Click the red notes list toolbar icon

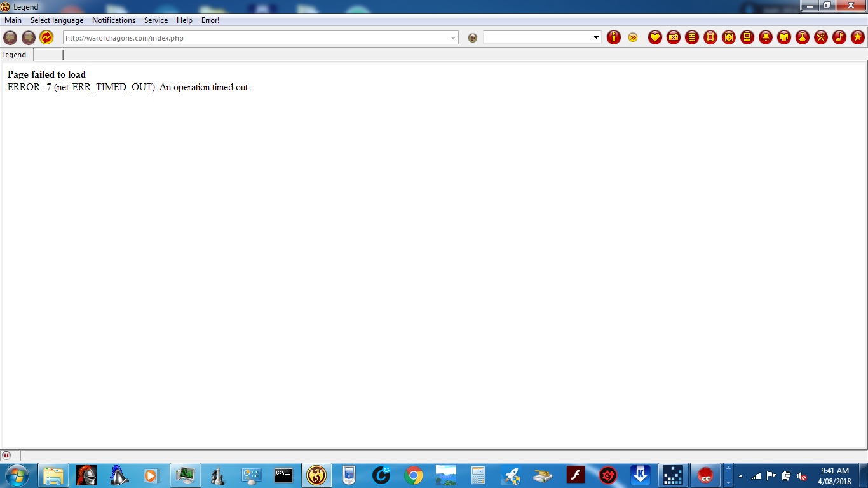[x=692, y=37]
